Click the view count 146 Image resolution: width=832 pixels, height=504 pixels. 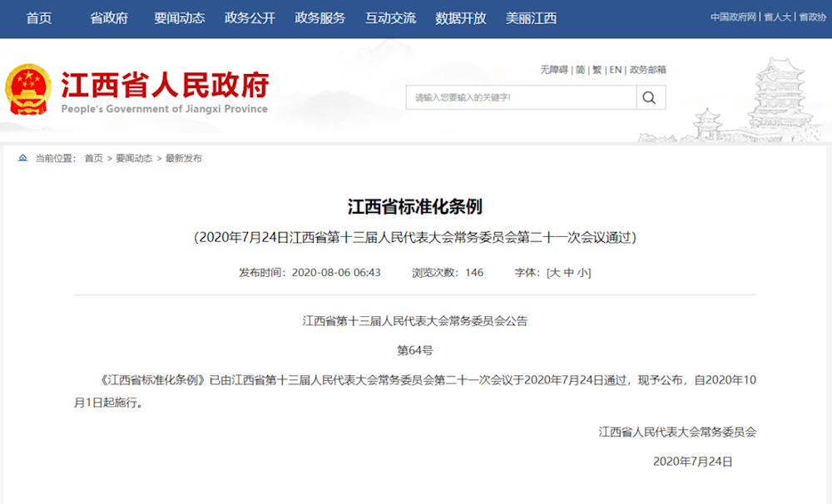pyautogui.click(x=474, y=273)
